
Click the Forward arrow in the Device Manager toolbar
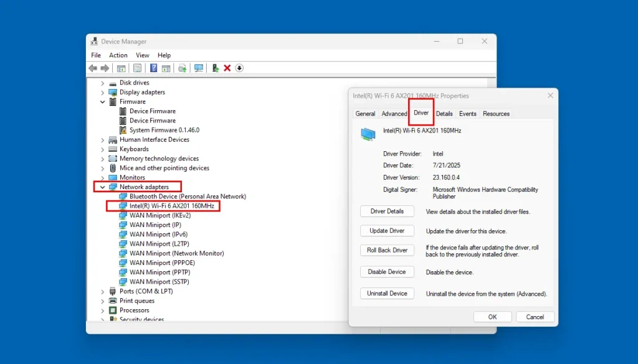pyautogui.click(x=105, y=68)
